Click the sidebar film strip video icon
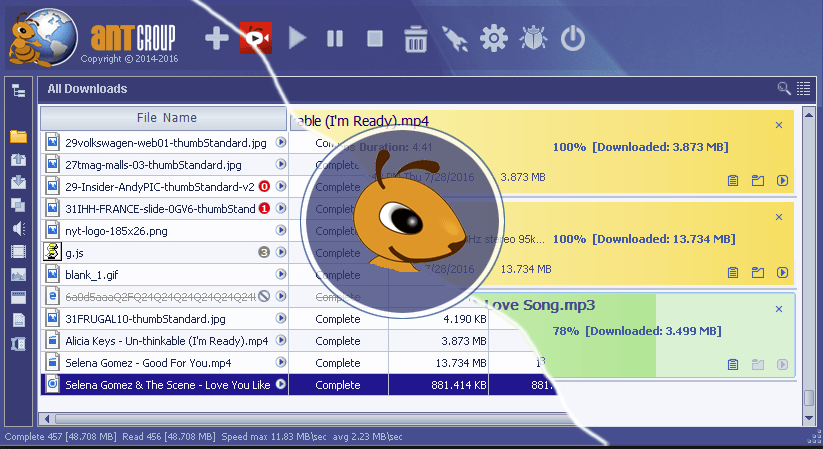This screenshot has height=449, width=823. coord(18,252)
